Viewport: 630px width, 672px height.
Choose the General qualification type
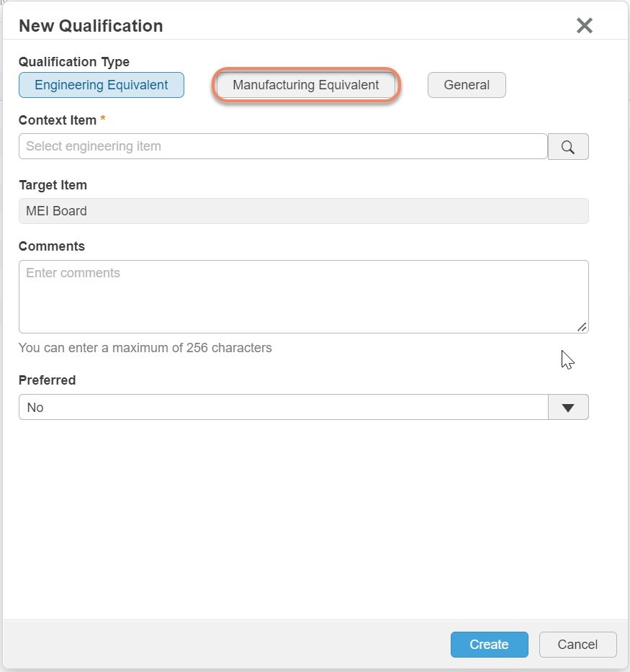[467, 85]
